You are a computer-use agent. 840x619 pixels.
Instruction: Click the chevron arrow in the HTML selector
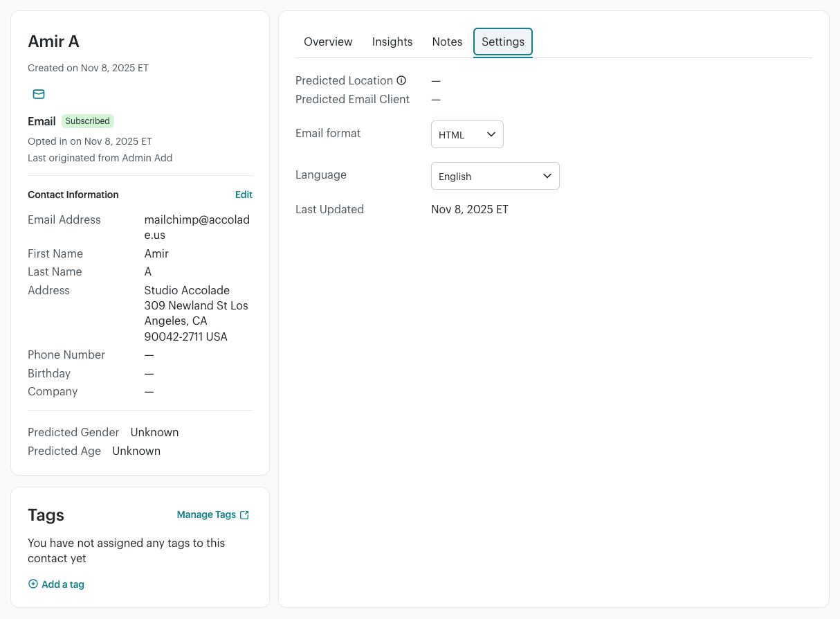click(x=491, y=134)
